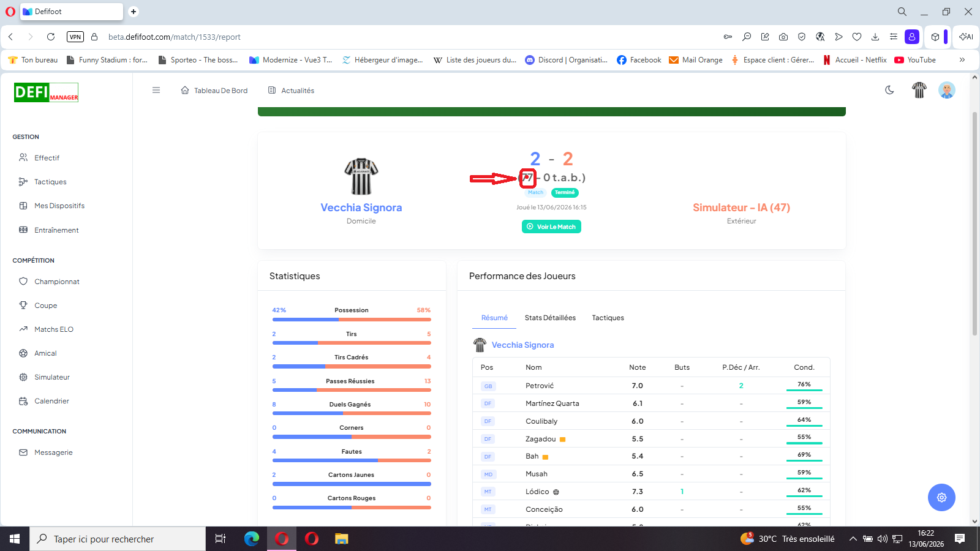Click the Passes Réussies stat bar
Viewport: 980px width, 551px height.
(352, 390)
